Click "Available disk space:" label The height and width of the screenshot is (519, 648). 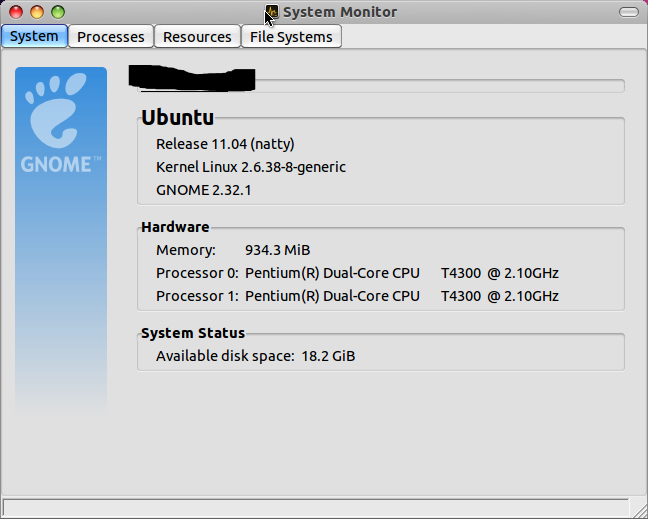(225, 356)
